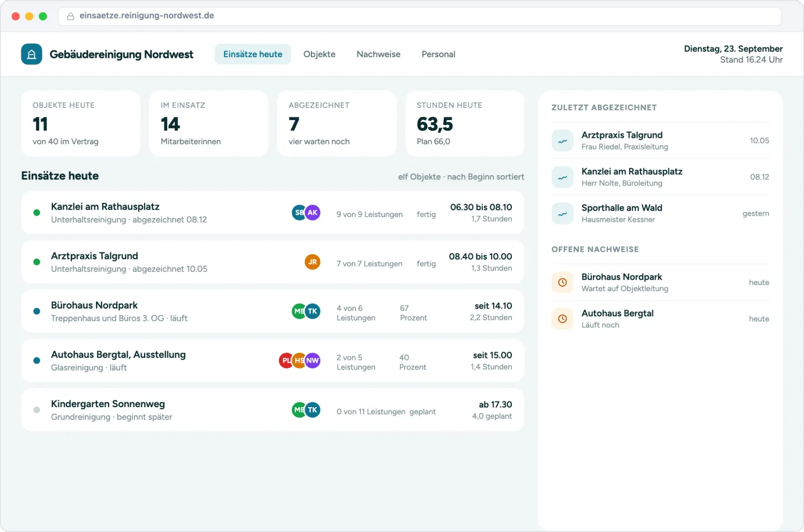Click the signature icon beside Arztpraxis Talgrund

pyautogui.click(x=562, y=141)
